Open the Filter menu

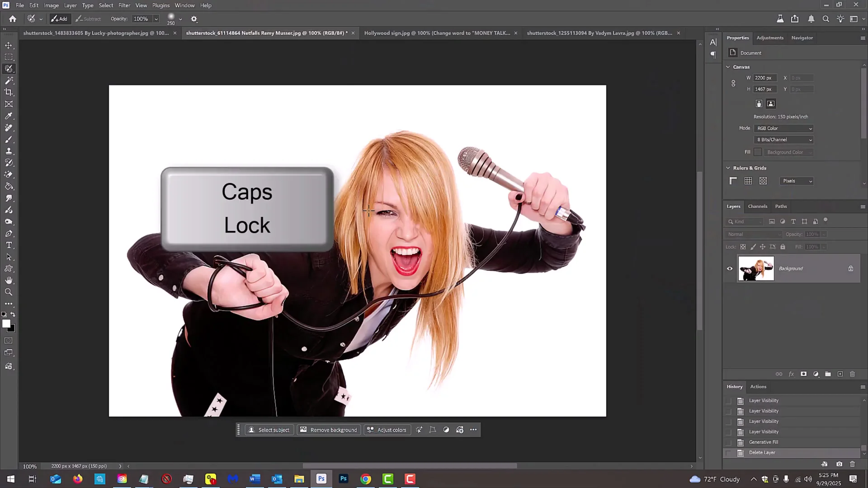(x=124, y=5)
